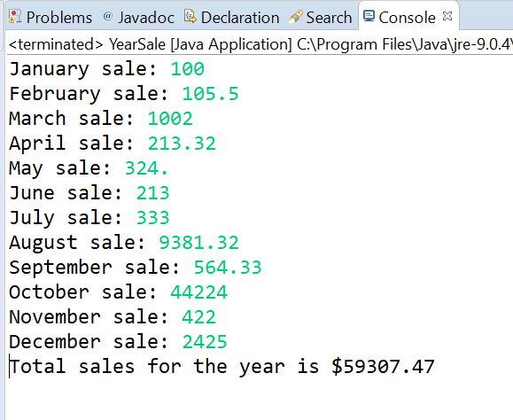
Task: Click the Total sales for the year line
Action: [222, 367]
